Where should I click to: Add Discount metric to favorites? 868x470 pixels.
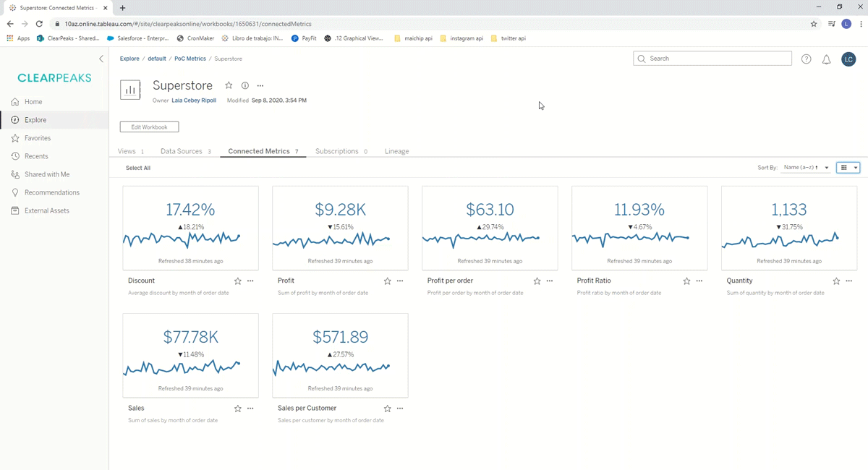click(x=237, y=281)
